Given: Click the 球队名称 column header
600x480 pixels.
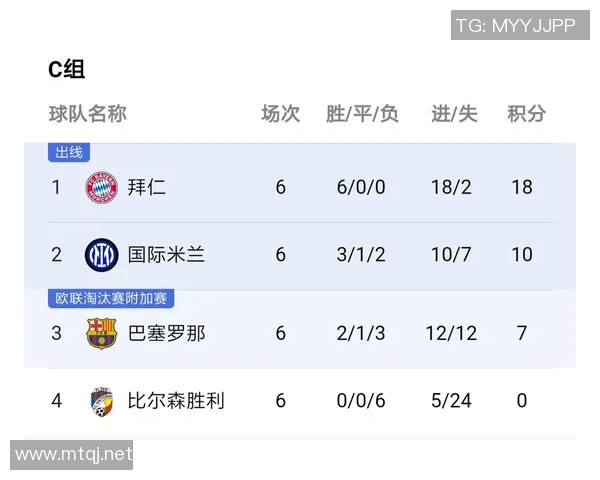Looking at the screenshot, I should 88,113.
